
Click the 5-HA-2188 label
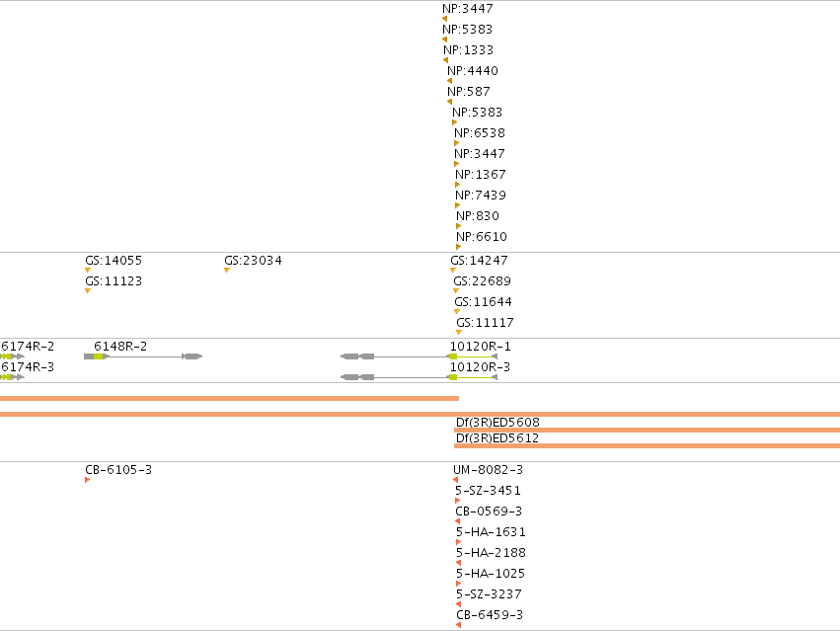pos(491,553)
